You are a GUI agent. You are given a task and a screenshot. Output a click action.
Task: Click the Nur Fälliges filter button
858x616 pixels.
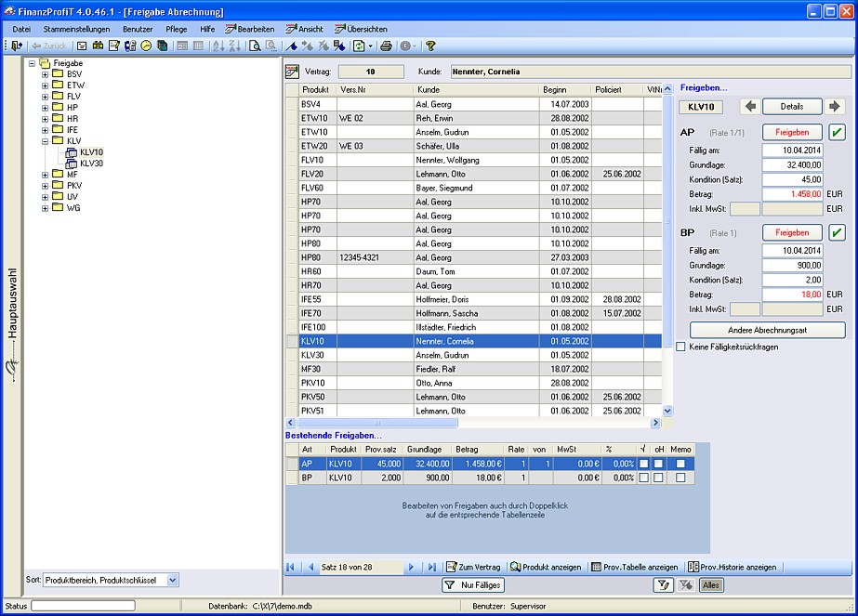click(x=473, y=585)
